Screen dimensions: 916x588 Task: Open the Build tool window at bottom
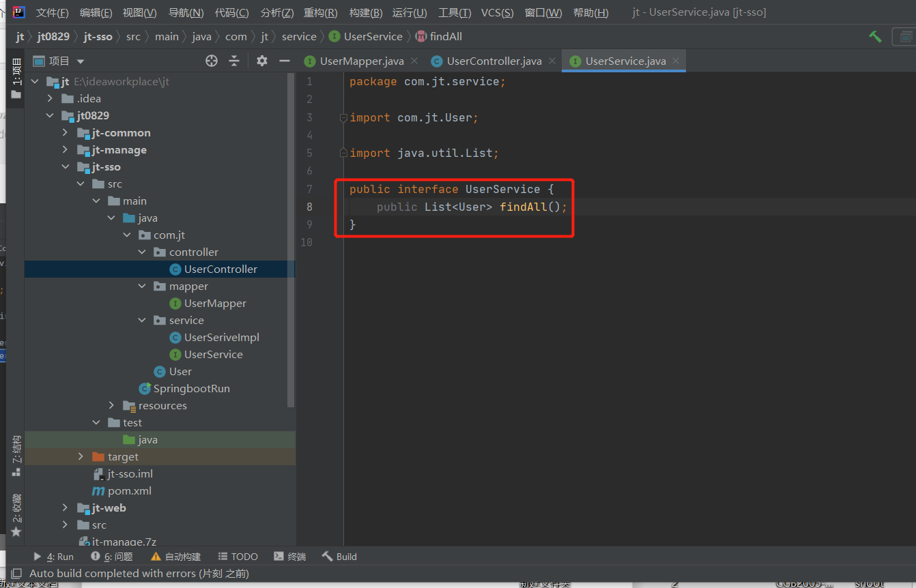(339, 557)
